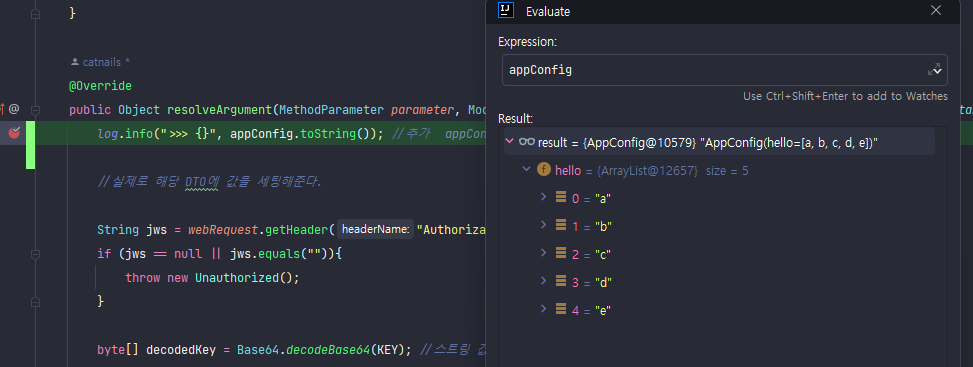Click the jws variable in String declaration

coord(156,230)
